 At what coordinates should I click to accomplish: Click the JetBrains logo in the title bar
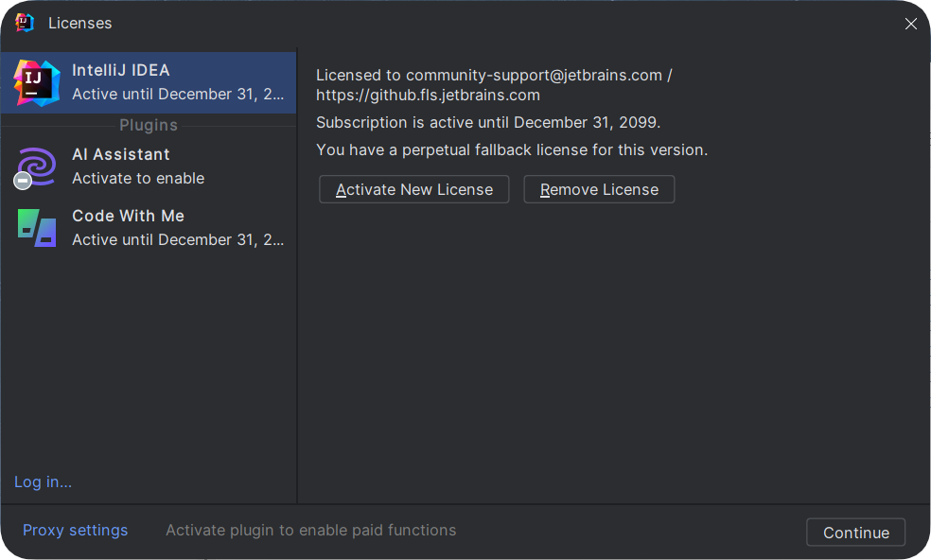pos(25,23)
